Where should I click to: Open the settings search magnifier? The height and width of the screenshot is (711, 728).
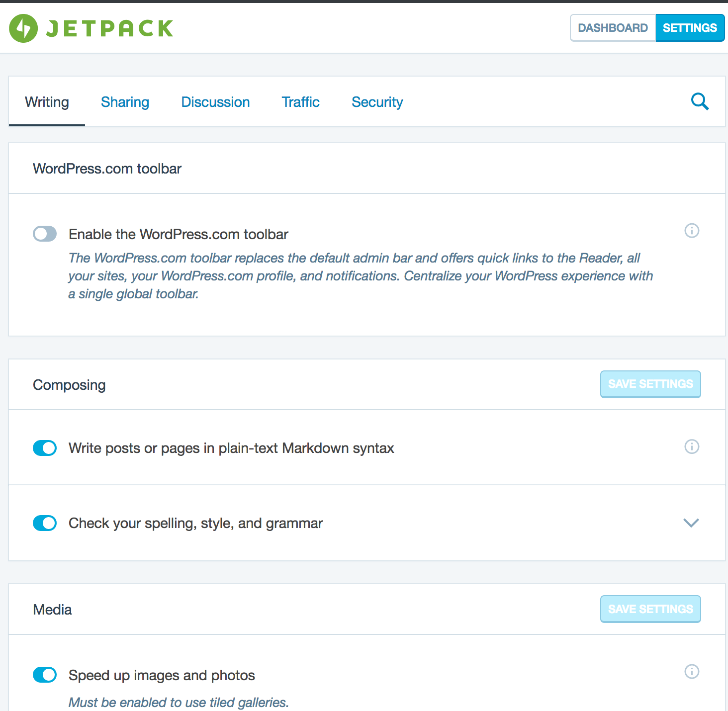coord(700,101)
